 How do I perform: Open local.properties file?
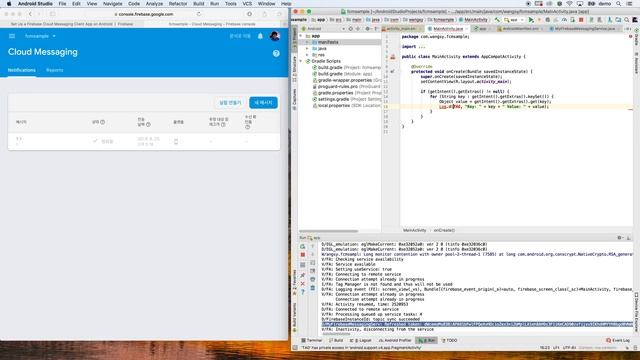pyautogui.click(x=347, y=105)
